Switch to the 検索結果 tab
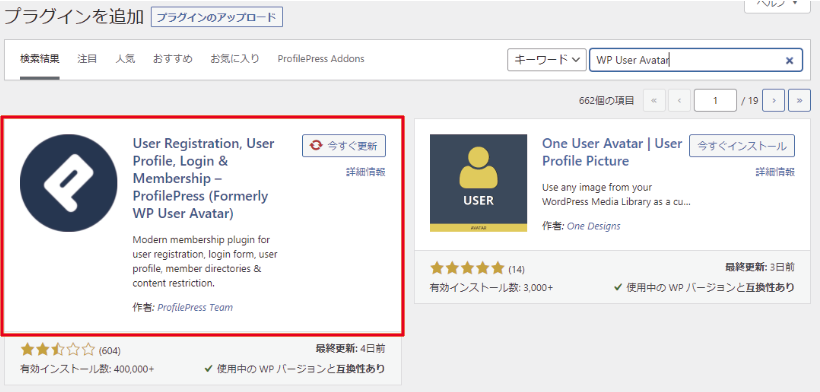 tap(40, 59)
